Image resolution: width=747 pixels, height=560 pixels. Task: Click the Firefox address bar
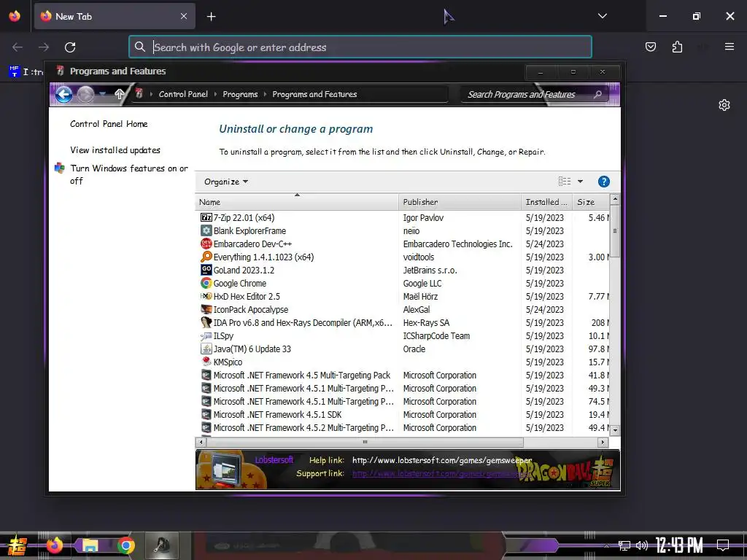pos(360,47)
